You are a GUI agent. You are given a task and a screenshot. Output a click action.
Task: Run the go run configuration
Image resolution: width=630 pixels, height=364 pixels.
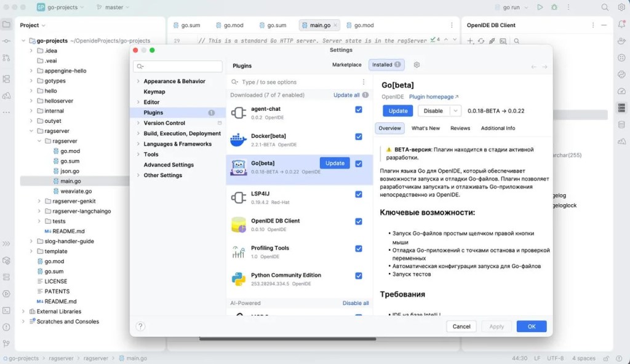(540, 7)
